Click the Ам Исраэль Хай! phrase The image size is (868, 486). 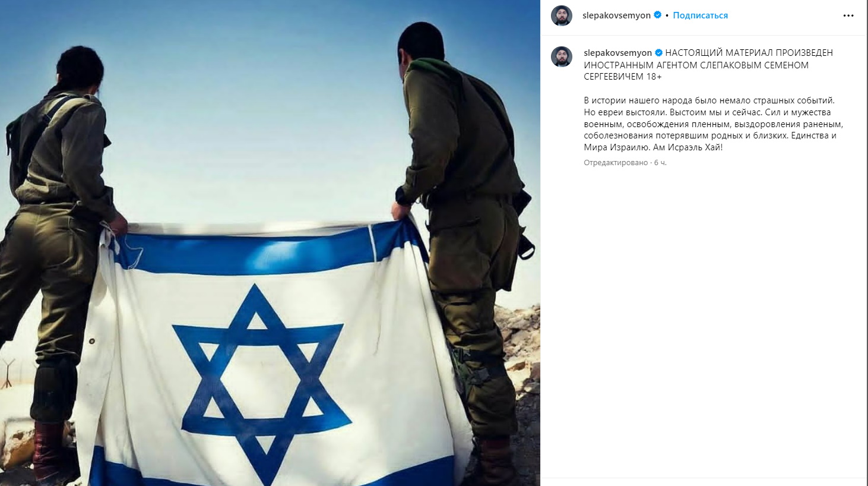coord(688,147)
